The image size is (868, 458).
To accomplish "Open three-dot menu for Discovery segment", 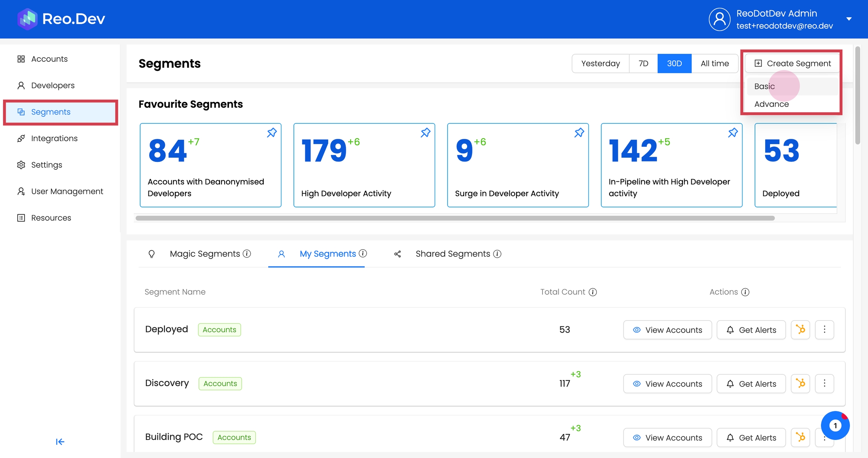I will click(824, 383).
